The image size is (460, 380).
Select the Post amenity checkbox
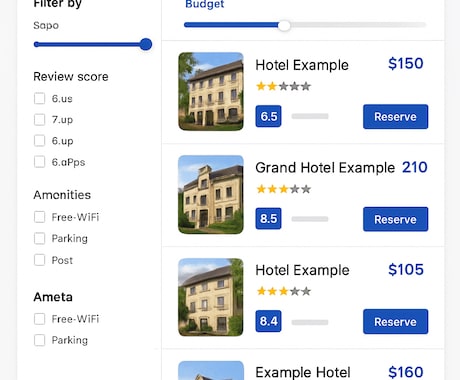[39, 260]
